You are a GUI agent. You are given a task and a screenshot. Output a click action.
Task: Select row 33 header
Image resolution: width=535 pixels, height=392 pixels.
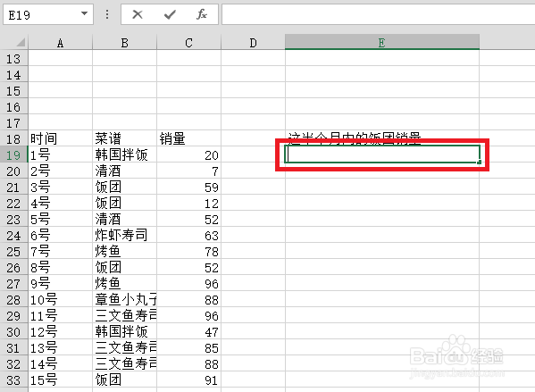pyautogui.click(x=13, y=380)
